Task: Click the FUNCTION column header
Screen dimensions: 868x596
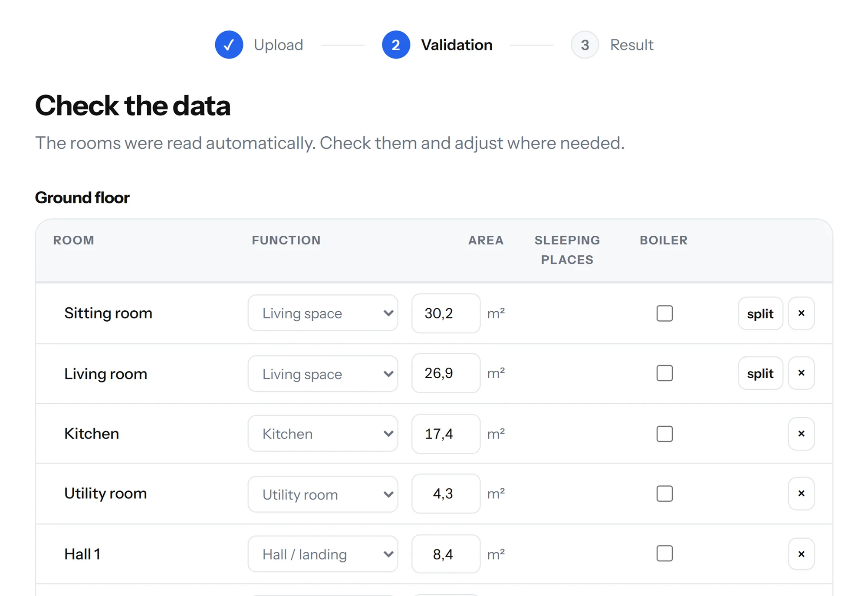Action: pos(286,240)
